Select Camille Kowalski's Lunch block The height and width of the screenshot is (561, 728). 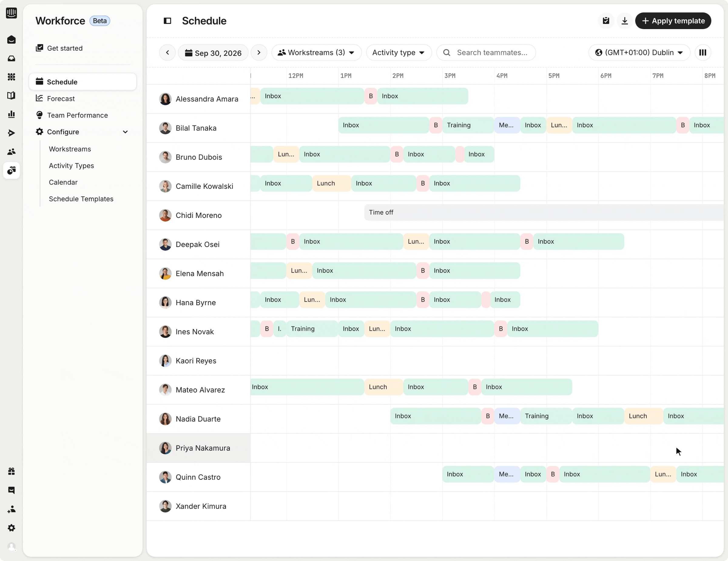pos(331,184)
